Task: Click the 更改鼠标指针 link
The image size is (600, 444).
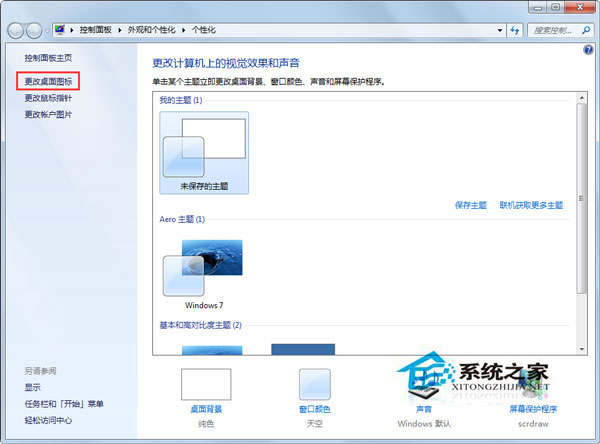Action: point(48,98)
